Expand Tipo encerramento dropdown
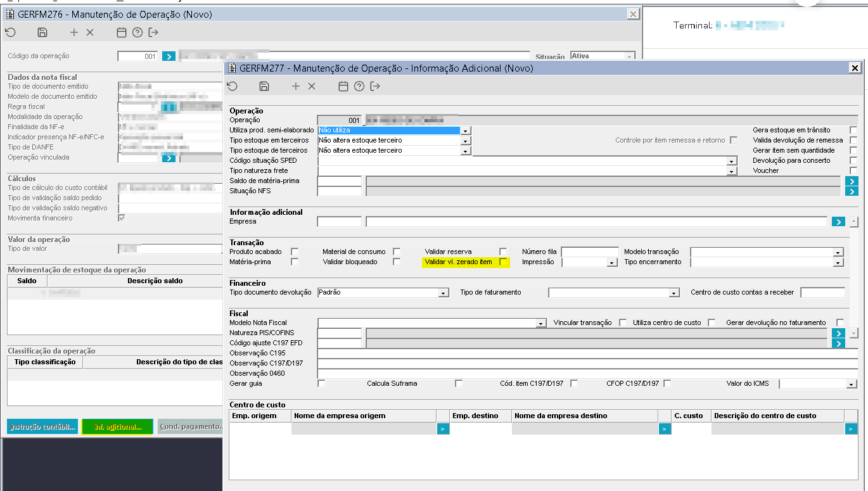The height and width of the screenshot is (491, 868). coord(839,262)
